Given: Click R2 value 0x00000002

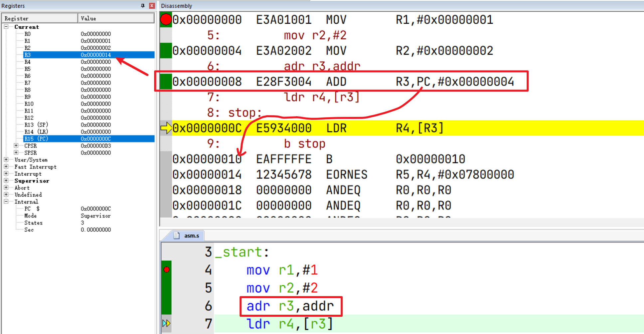Looking at the screenshot, I should tap(96, 48).
